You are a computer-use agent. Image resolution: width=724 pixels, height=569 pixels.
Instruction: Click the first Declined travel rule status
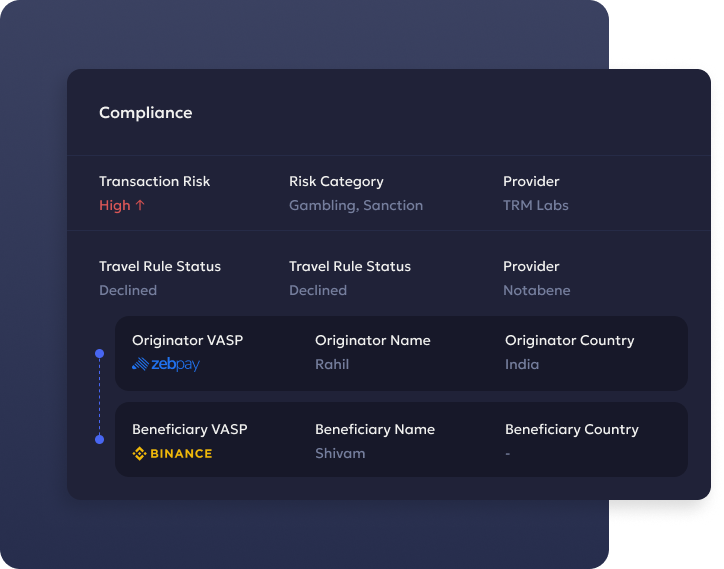128,291
